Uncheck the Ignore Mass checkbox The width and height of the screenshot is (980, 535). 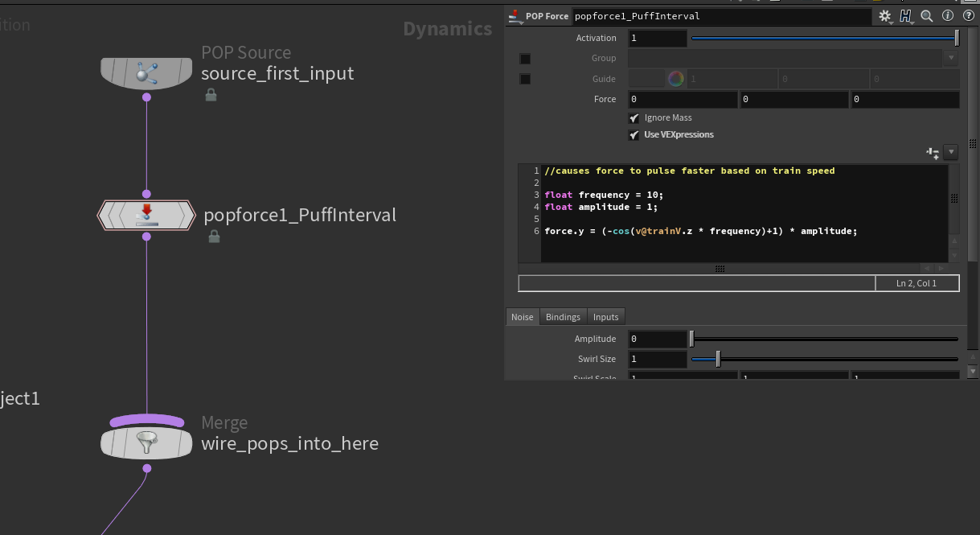[634, 118]
